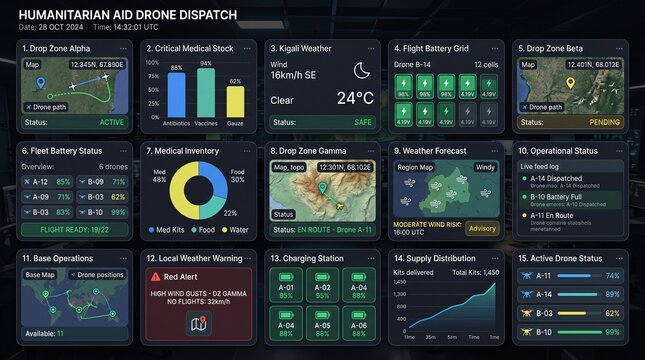Open Drop Zone Alpha panel options menu
The height and width of the screenshot is (360, 645).
pos(123,49)
